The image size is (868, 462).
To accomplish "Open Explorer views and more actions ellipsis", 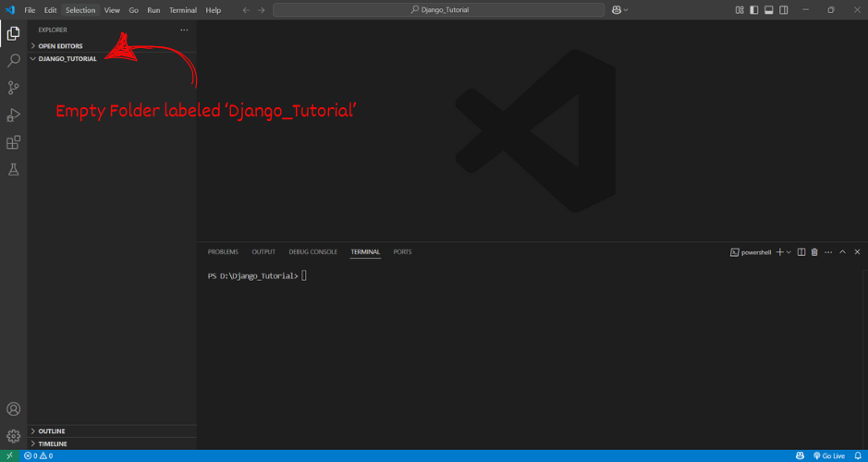I will pos(184,30).
